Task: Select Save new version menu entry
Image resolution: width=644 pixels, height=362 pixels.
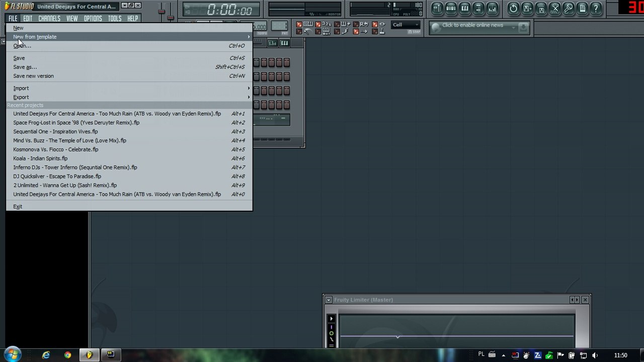Action: 129,76
